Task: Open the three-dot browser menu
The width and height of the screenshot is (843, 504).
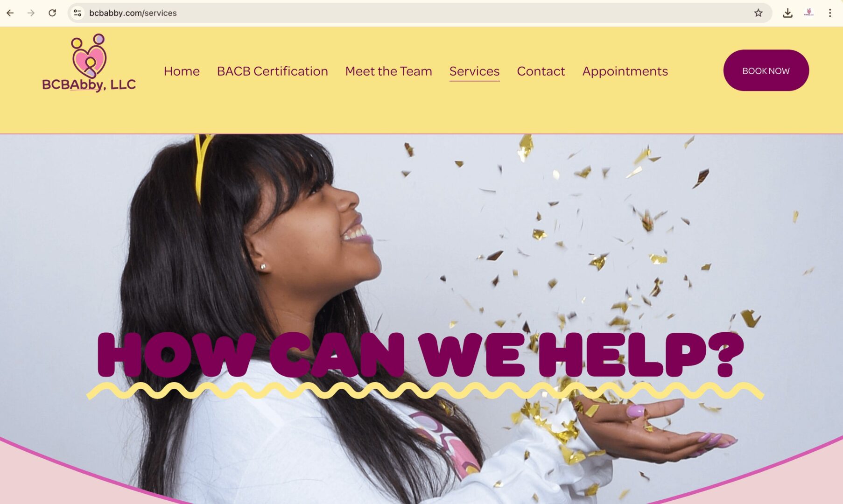Action: 830,13
